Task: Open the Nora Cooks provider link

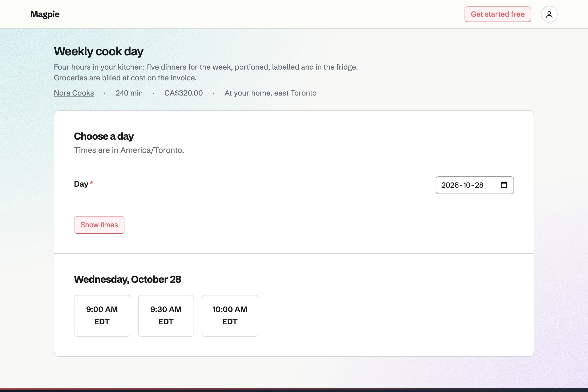Action: pyautogui.click(x=74, y=93)
